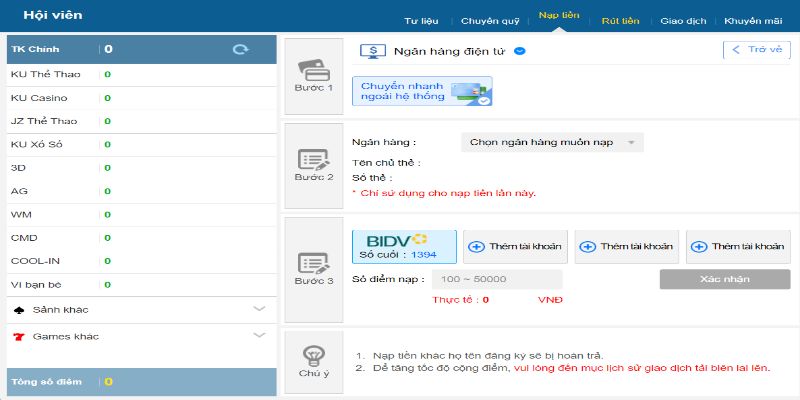Select the KU Casino row
The image size is (800, 400).
click(141, 98)
